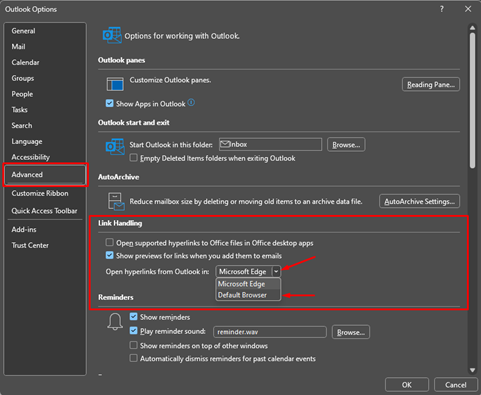Click the Outlook logo in header

click(x=112, y=35)
